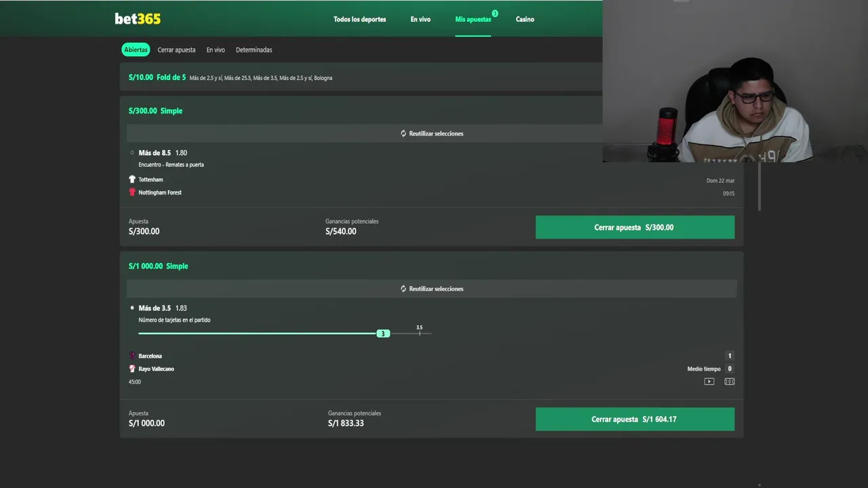Click Rayo Vallecano team name
The height and width of the screenshot is (488, 868).
click(x=156, y=369)
